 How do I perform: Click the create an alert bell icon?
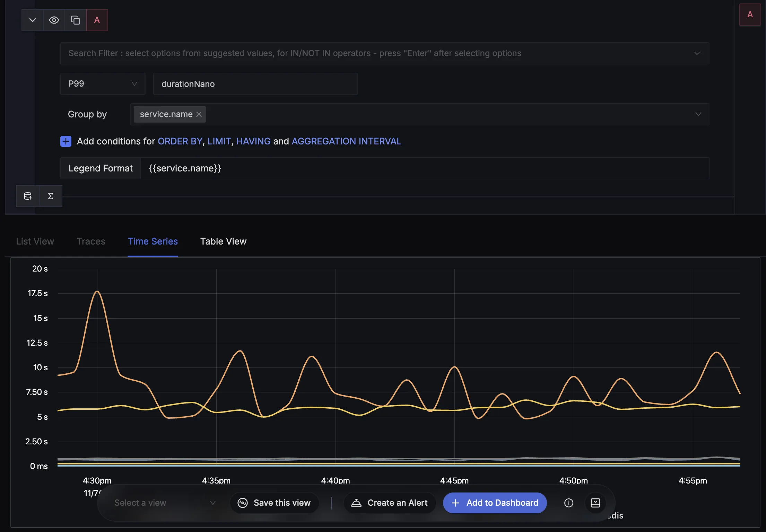(356, 502)
